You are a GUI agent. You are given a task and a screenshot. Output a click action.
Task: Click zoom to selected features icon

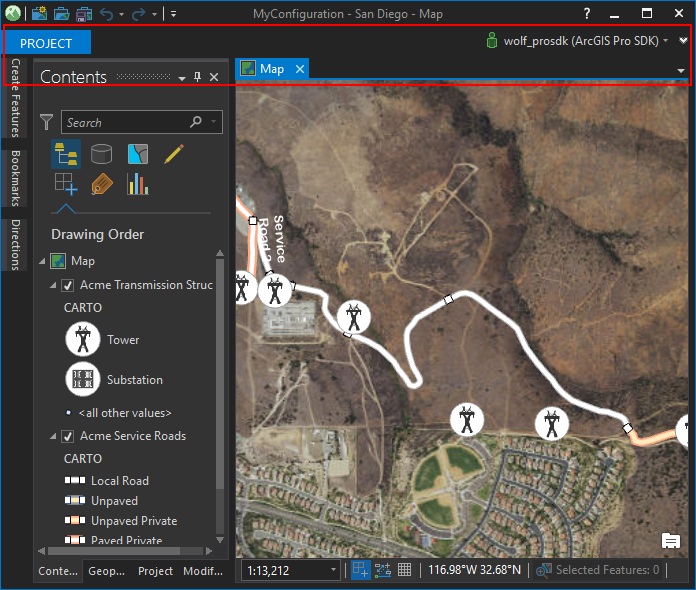pos(544,570)
